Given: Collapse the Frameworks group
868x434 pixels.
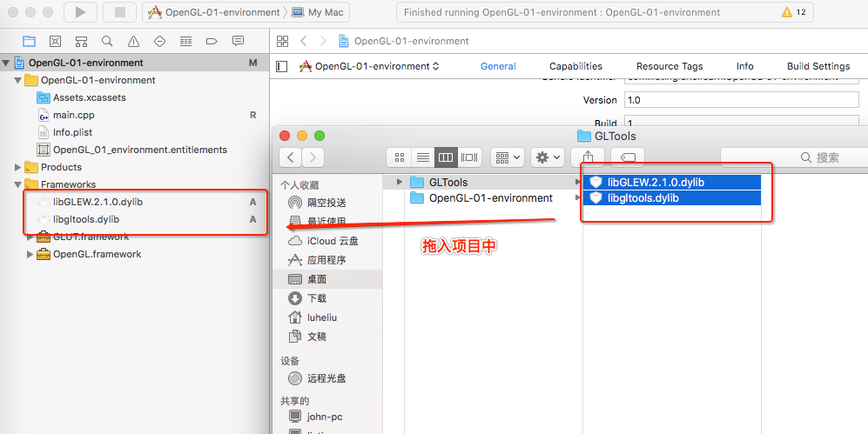Looking at the screenshot, I should (18, 184).
